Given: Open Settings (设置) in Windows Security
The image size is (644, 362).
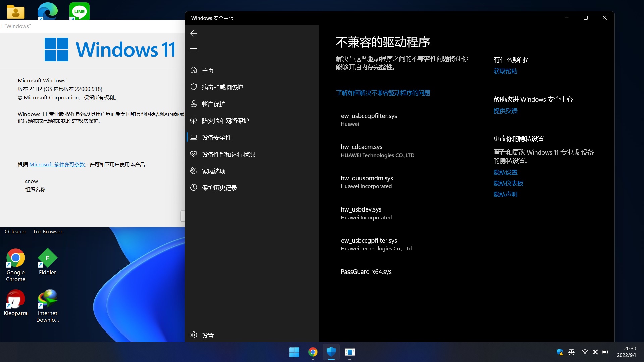Looking at the screenshot, I should point(252,335).
